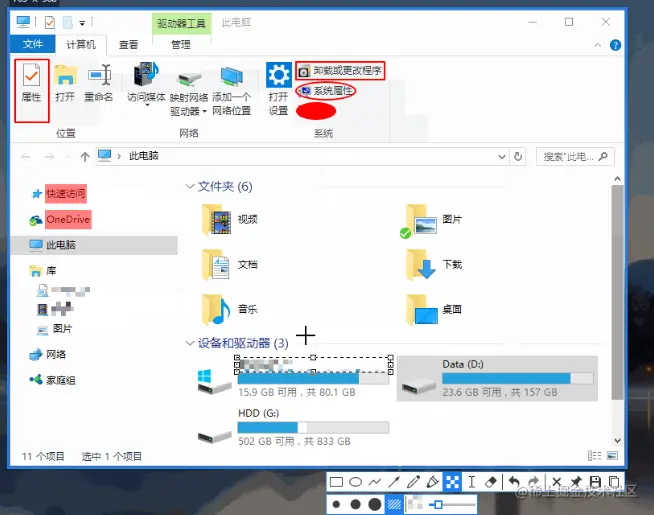
Task: Click the 重命名 ribbon button
Action: point(99,83)
